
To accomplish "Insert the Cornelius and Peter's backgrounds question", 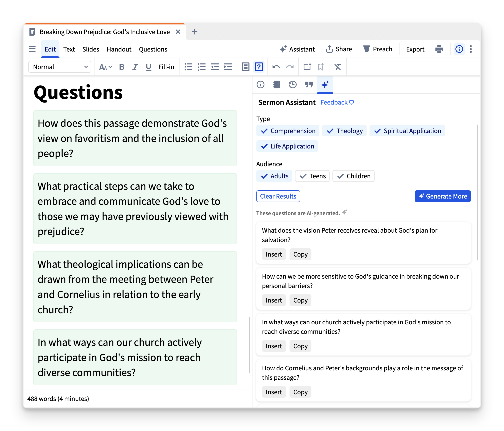I will point(274,392).
